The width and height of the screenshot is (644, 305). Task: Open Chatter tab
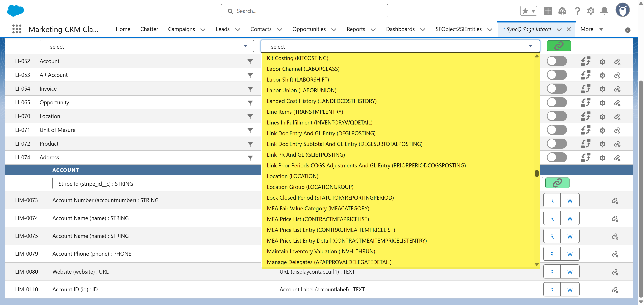pos(149,29)
